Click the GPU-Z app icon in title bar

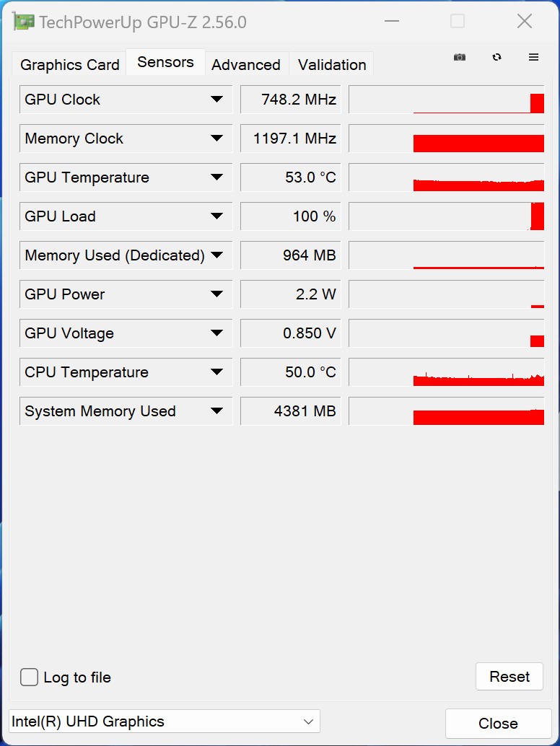pos(25,22)
